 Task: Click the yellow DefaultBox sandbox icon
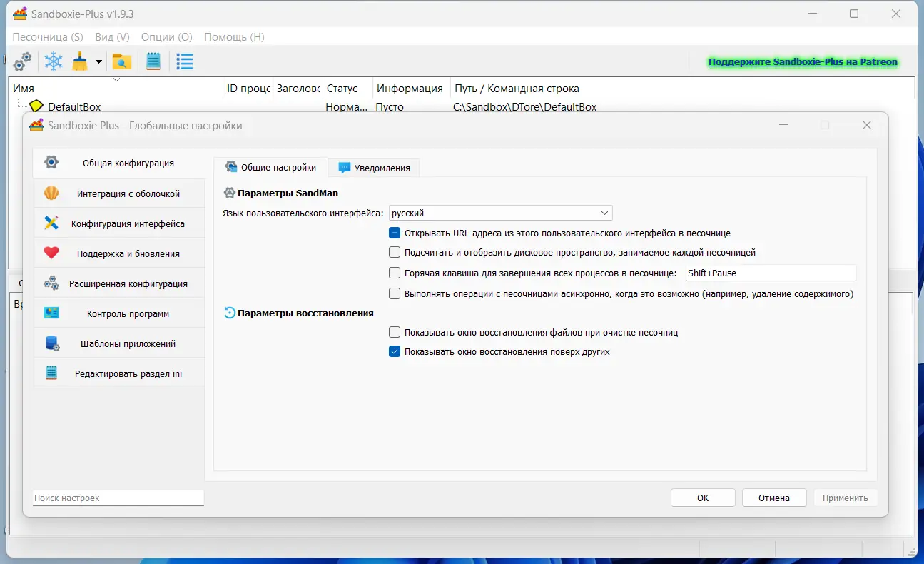pyautogui.click(x=36, y=106)
